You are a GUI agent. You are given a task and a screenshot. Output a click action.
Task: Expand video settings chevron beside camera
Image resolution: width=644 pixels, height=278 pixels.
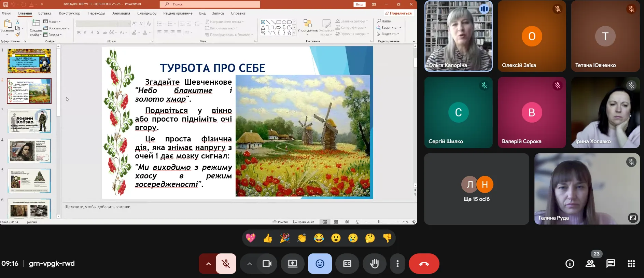click(x=249, y=264)
